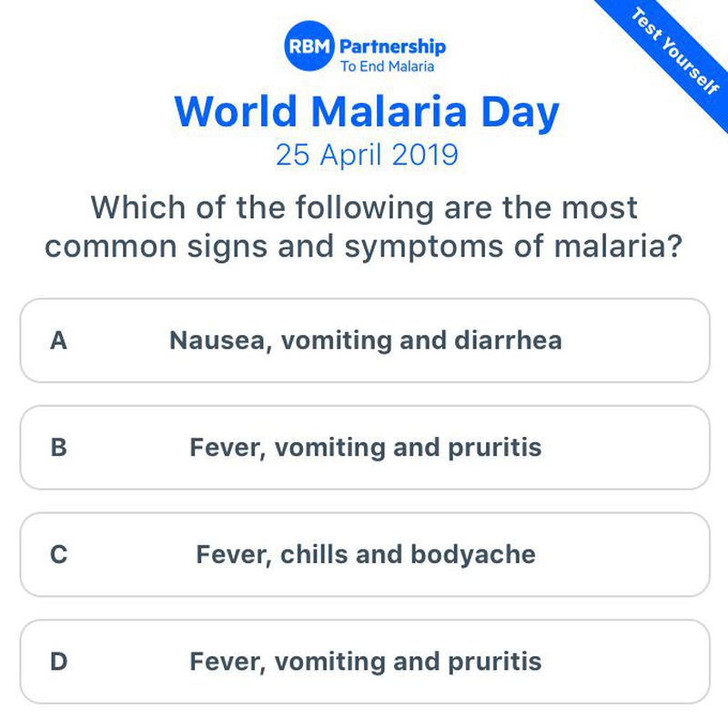This screenshot has width=728, height=728.
Task: Open the World Malaria Day heading
Action: click(367, 111)
